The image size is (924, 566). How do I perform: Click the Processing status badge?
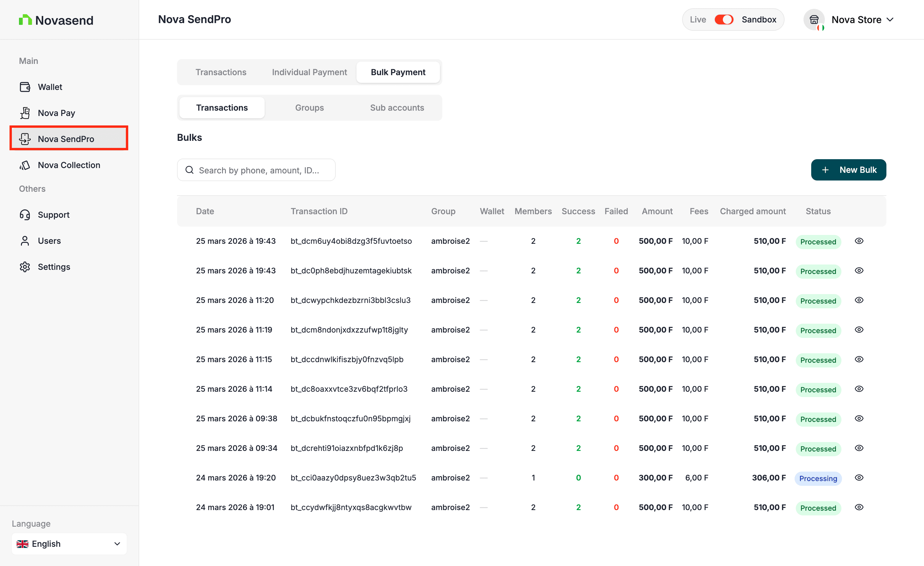(x=818, y=478)
